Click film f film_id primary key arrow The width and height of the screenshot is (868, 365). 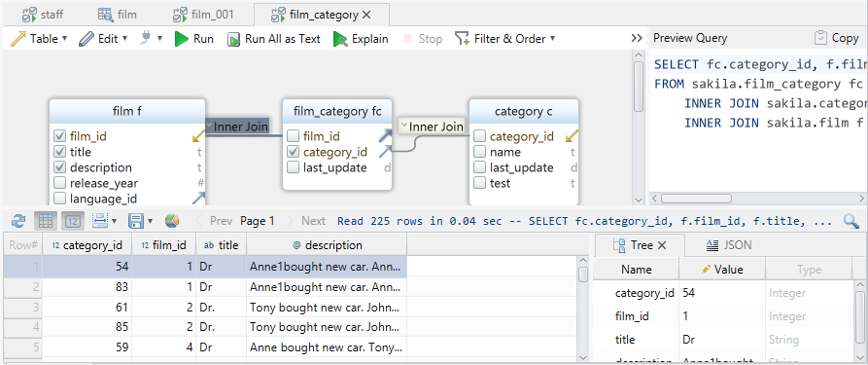tap(198, 136)
